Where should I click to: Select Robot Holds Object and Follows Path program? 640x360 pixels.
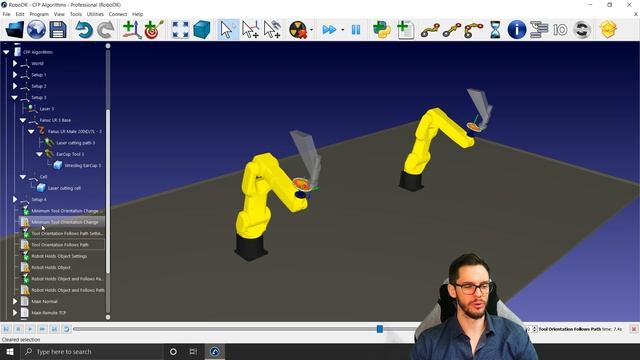click(68, 290)
